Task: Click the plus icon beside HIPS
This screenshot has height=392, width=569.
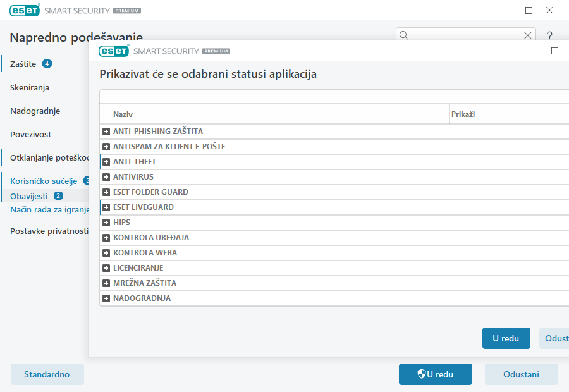Action: pyautogui.click(x=106, y=223)
